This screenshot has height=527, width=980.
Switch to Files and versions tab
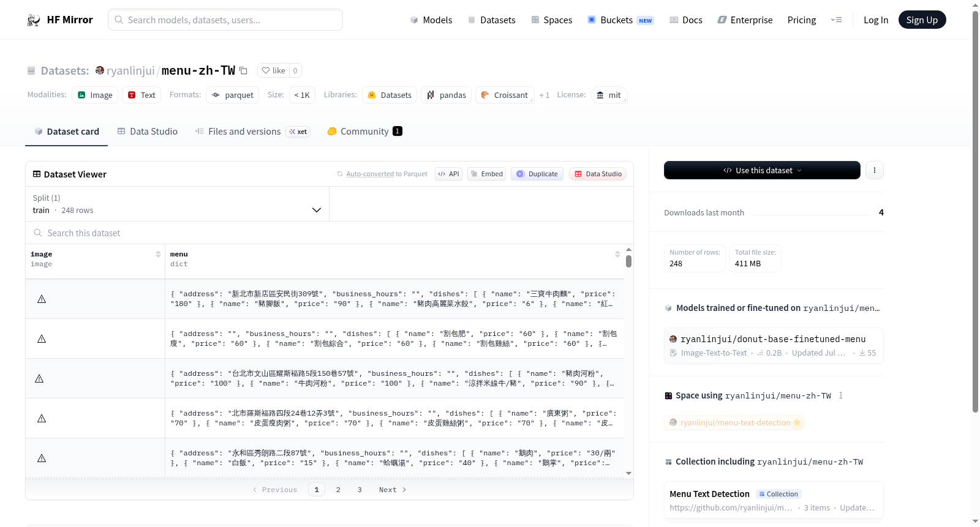[252, 132]
